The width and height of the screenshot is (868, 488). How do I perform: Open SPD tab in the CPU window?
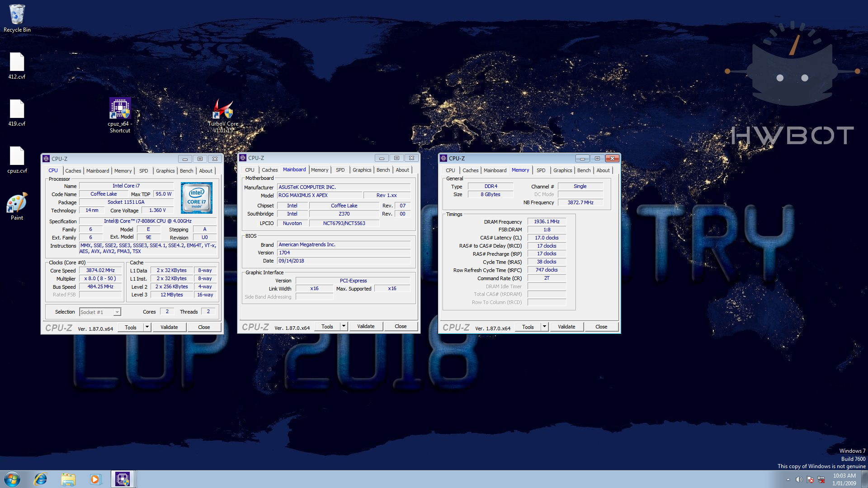point(143,171)
